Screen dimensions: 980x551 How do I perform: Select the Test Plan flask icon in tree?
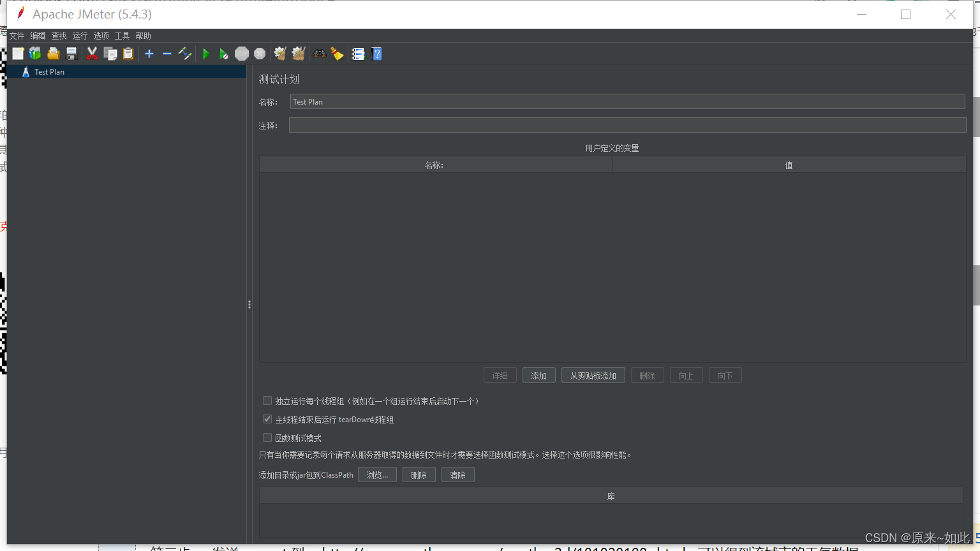(x=26, y=72)
